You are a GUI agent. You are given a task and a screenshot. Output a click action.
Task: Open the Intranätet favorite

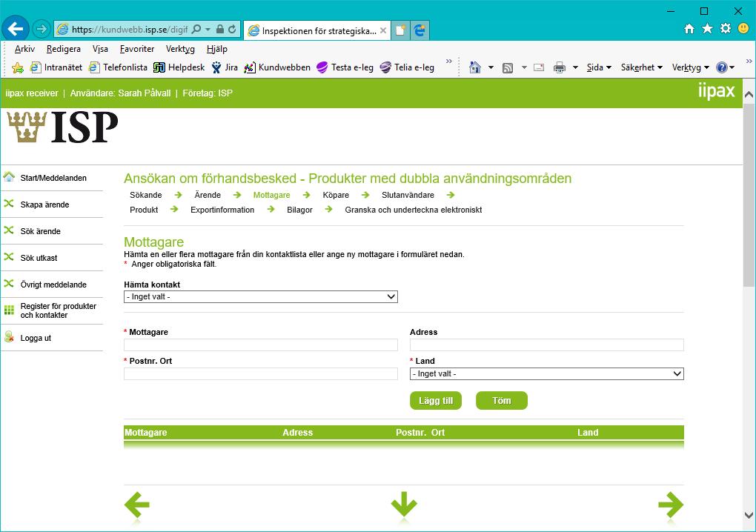point(56,67)
